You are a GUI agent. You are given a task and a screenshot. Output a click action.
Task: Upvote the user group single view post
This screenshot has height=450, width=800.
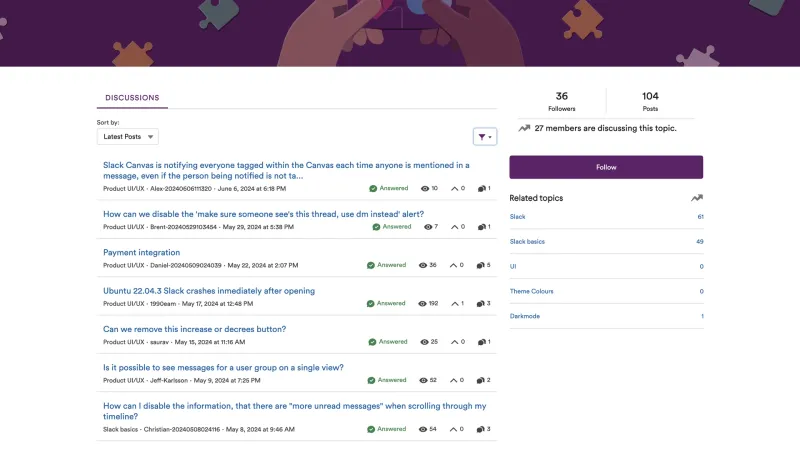(x=453, y=380)
